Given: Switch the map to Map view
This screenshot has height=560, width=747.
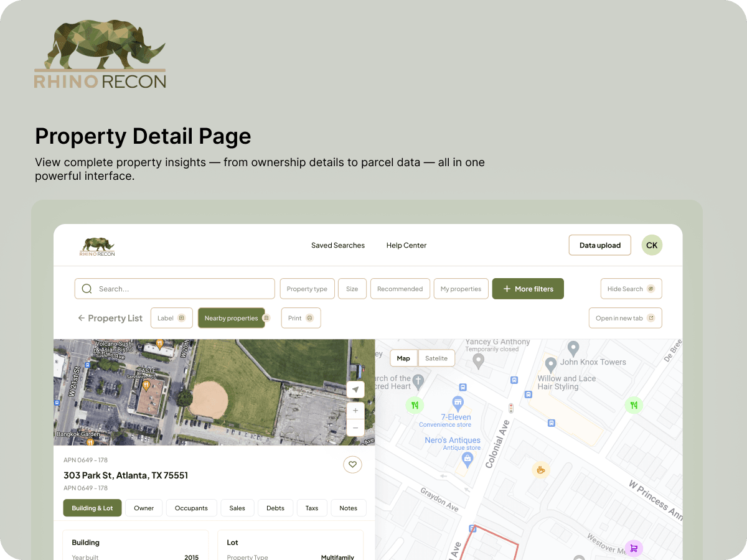Looking at the screenshot, I should [x=404, y=358].
